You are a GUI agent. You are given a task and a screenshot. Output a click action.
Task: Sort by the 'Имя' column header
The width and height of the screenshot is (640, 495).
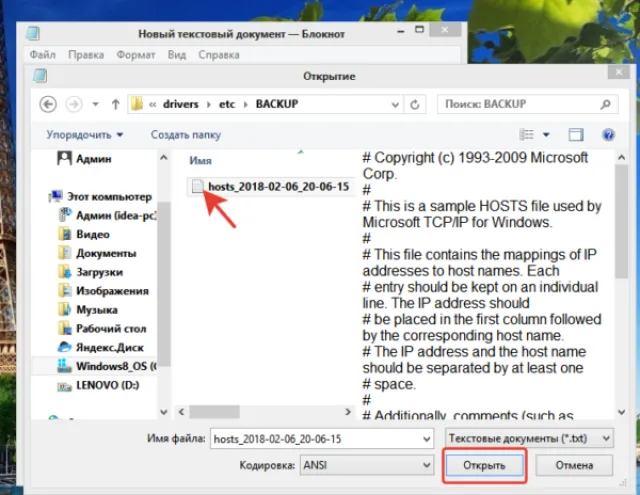[200, 161]
